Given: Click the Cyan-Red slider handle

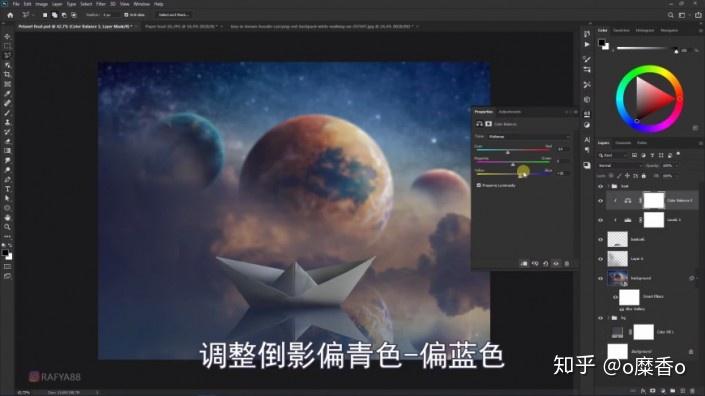Looking at the screenshot, I should (508, 152).
